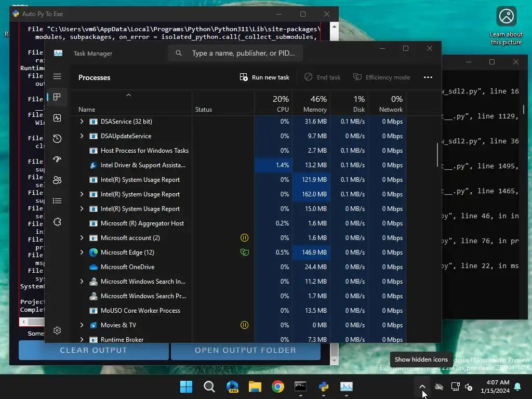This screenshot has height=399, width=532.
Task: Open the Details page in sidebar
Action: (x=57, y=201)
